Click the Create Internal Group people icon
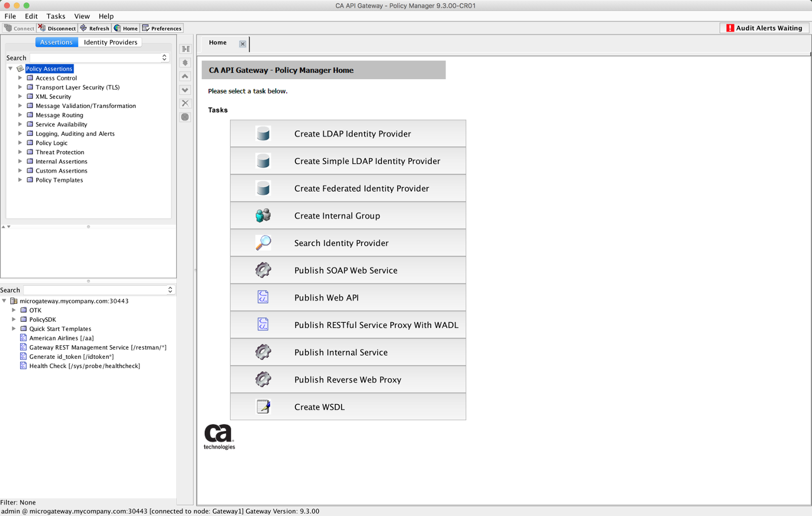 [x=263, y=216]
